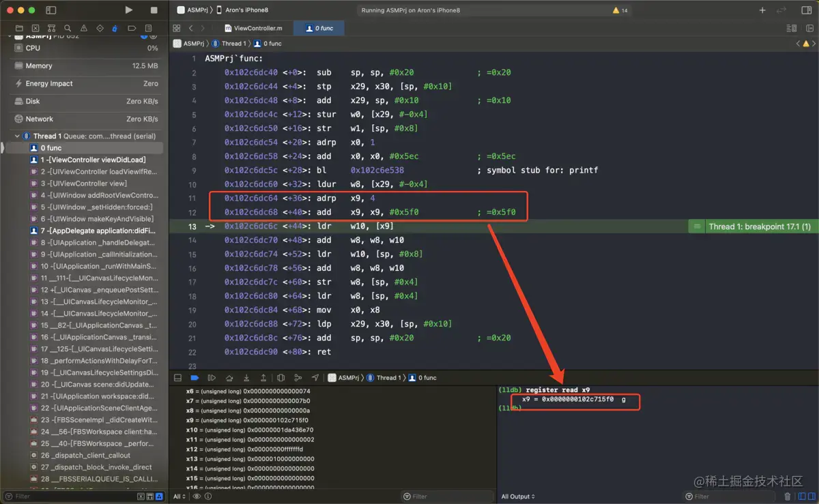Open the Symbol navigator
This screenshot has height=504, width=819.
click(51, 28)
